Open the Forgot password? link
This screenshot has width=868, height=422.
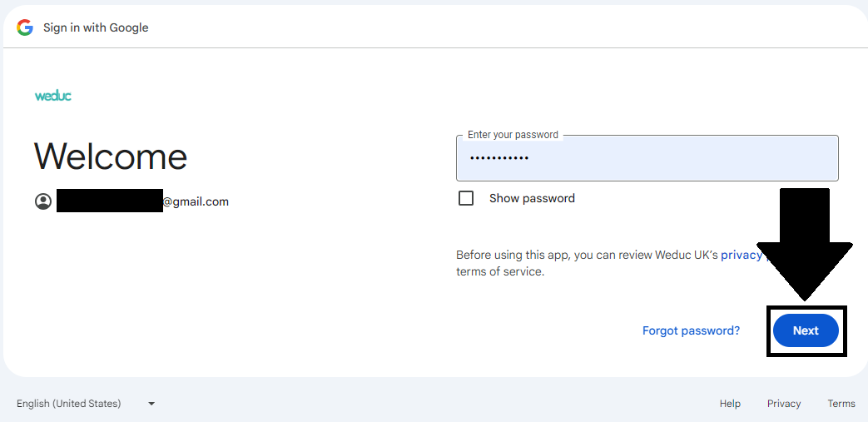click(691, 330)
